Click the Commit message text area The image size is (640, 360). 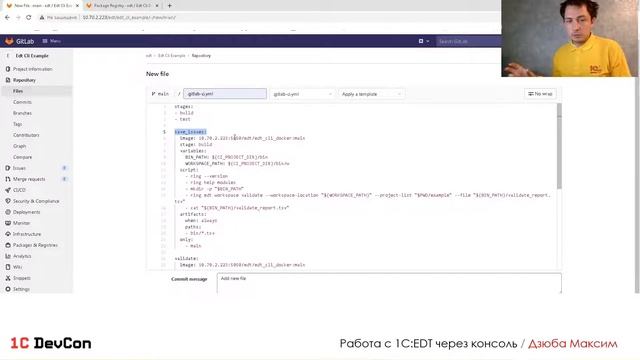pyautogui.click(x=389, y=283)
